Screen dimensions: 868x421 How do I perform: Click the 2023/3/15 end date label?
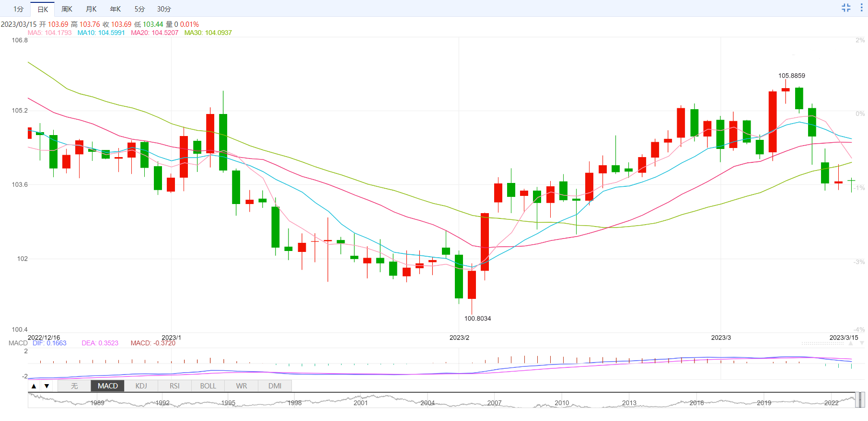(x=844, y=338)
